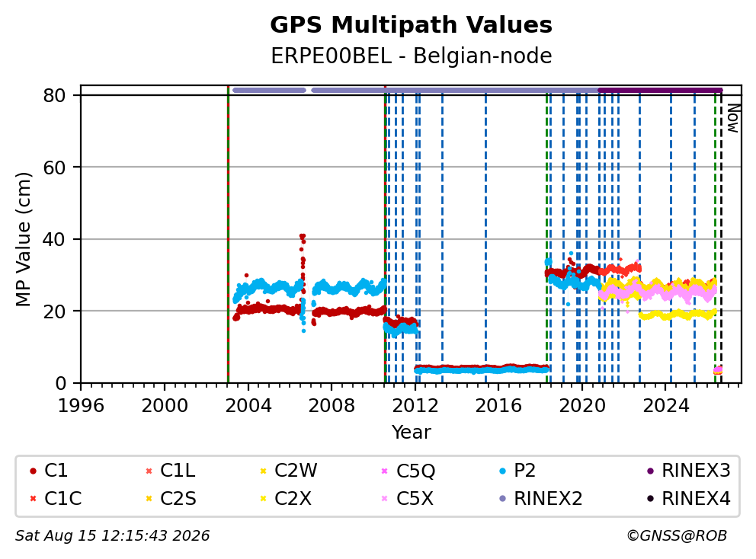Viewport: 756px width, 559px height.
Task: Click the GPS Multipath Values title
Action: pyautogui.click(x=411, y=24)
